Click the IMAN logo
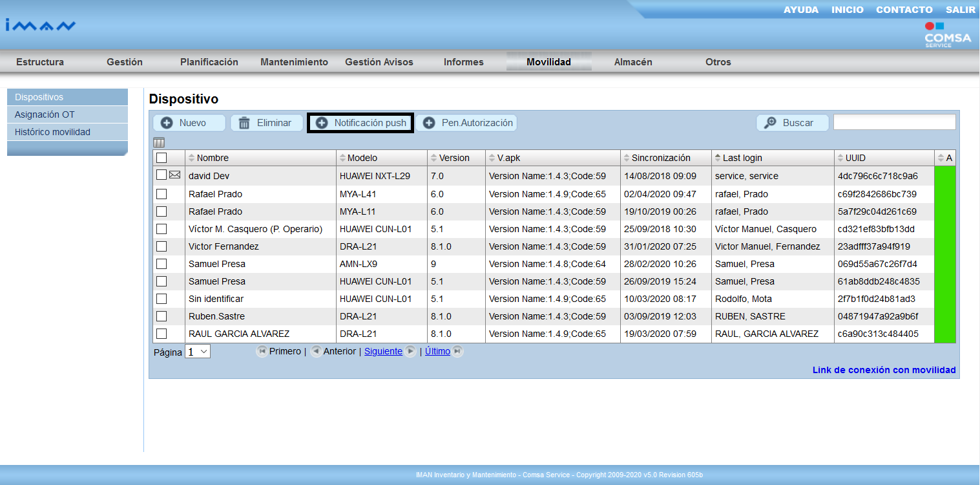This screenshot has height=485, width=980. pyautogui.click(x=41, y=26)
